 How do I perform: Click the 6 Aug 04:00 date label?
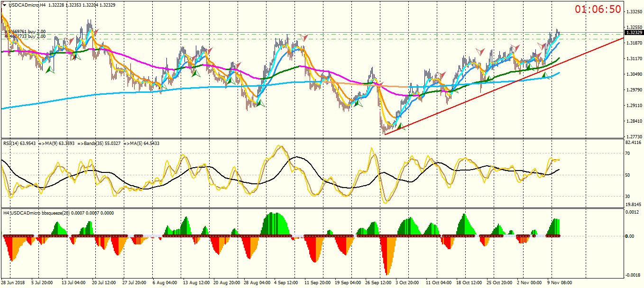point(164,283)
